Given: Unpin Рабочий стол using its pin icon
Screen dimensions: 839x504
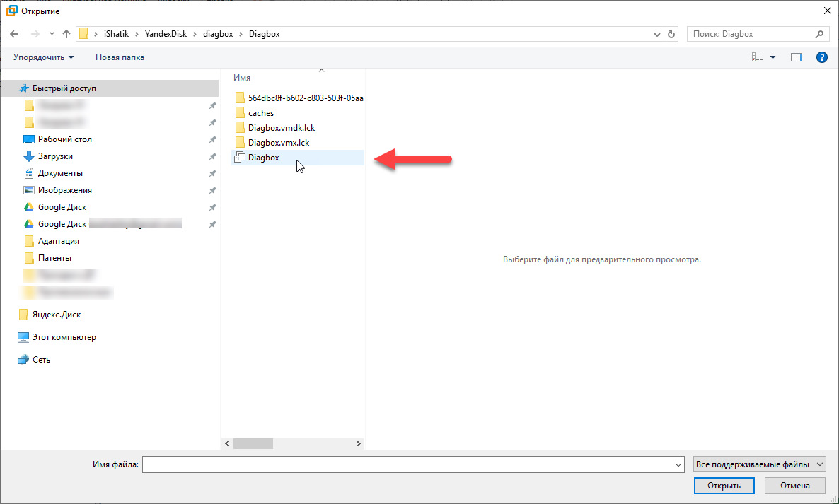Looking at the screenshot, I should (x=212, y=139).
